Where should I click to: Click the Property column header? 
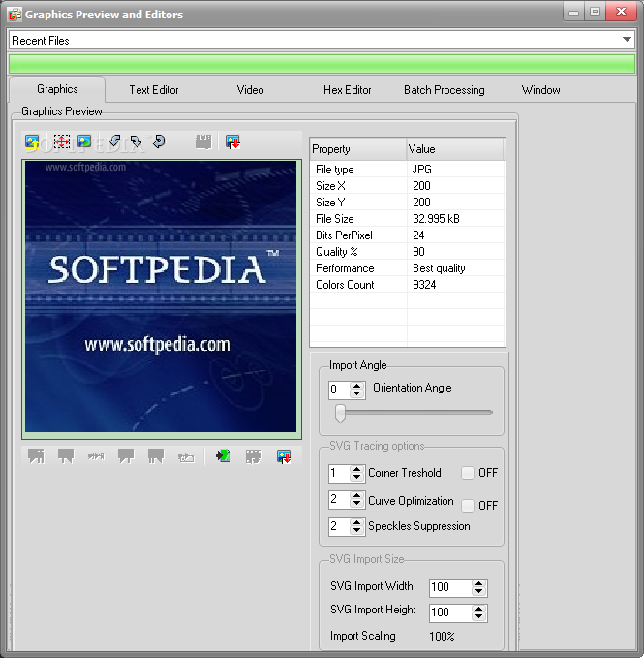358,149
